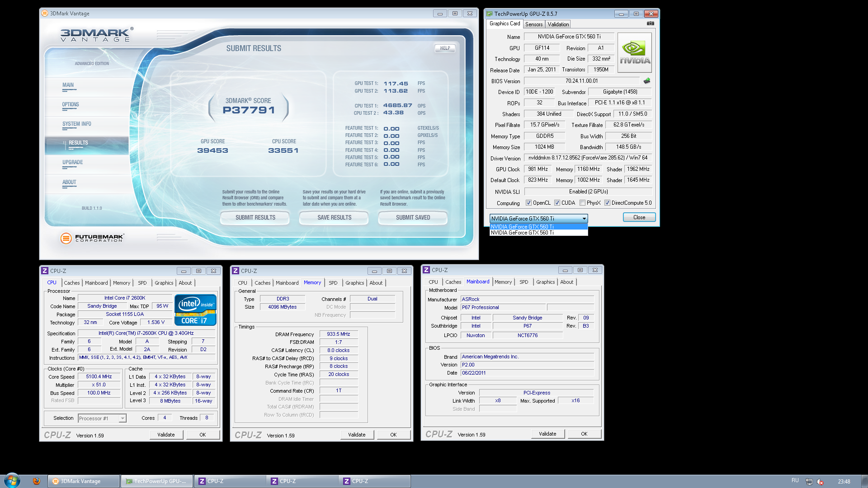Open About tab in first CPU-Z window

coord(185,283)
